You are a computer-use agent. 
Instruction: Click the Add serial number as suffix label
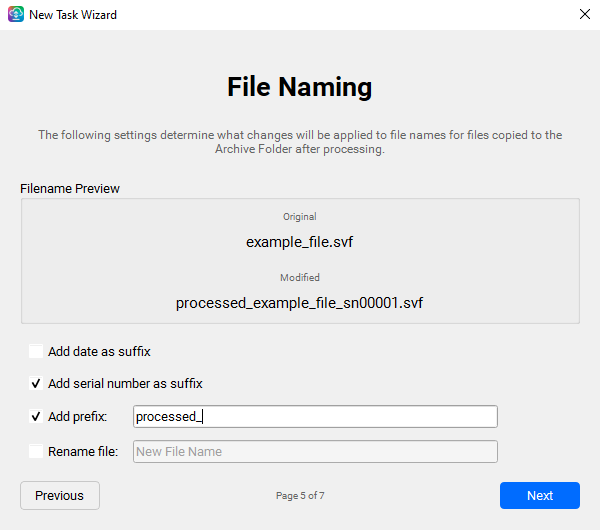point(125,383)
